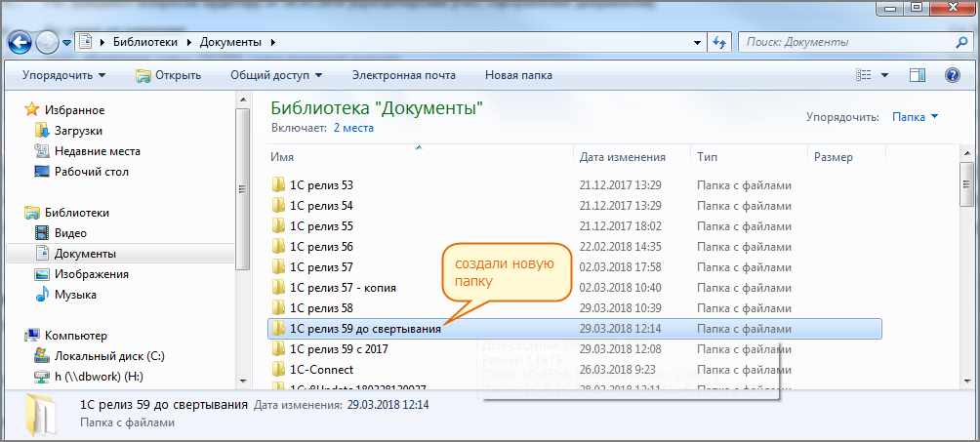Sort by Дата изменения column header
Screen dimensions: 980x442
(x=632, y=157)
